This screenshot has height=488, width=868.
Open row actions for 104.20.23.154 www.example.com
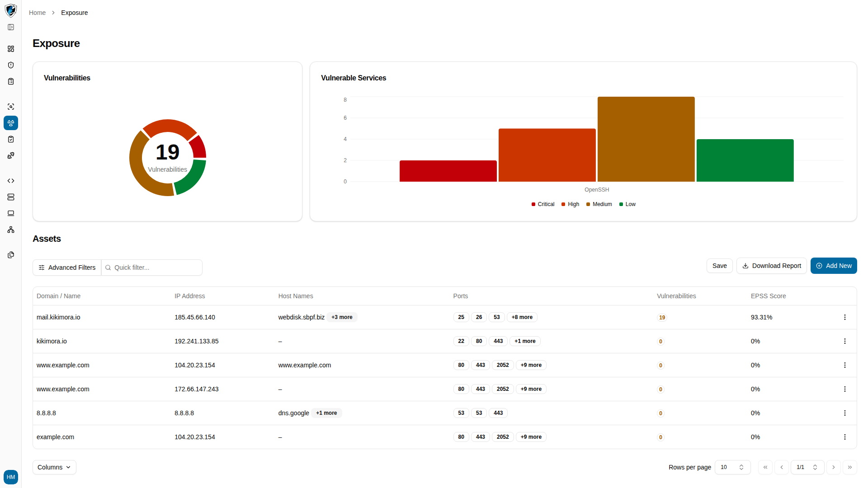(x=844, y=365)
